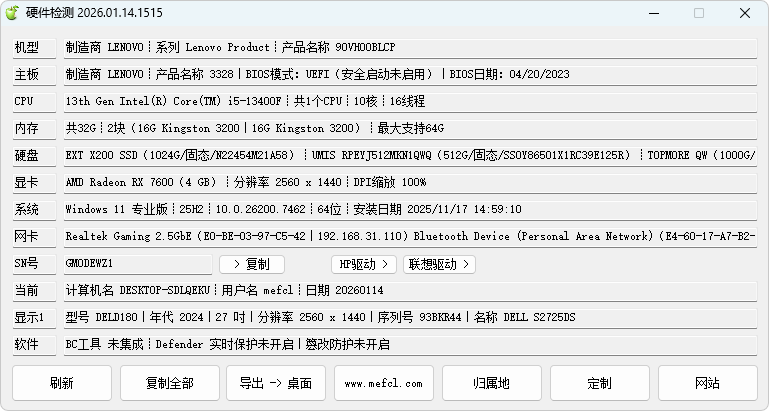Open the www.mefcl.com link button
The width and height of the screenshot is (769, 411).
tap(384, 383)
